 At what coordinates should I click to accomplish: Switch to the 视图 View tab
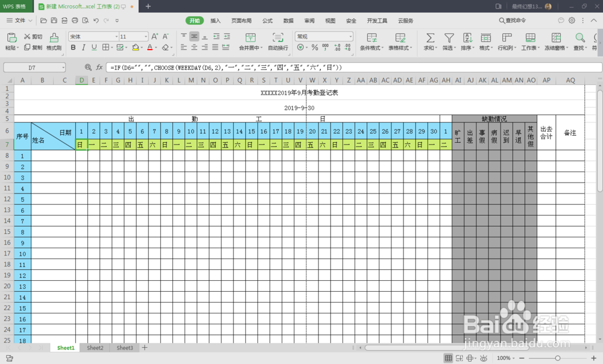[x=330, y=20]
